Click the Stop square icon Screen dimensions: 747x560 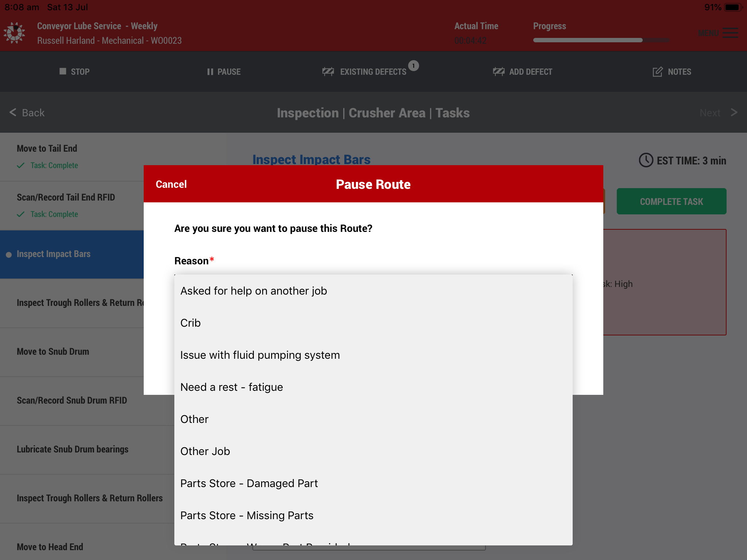[63, 71]
